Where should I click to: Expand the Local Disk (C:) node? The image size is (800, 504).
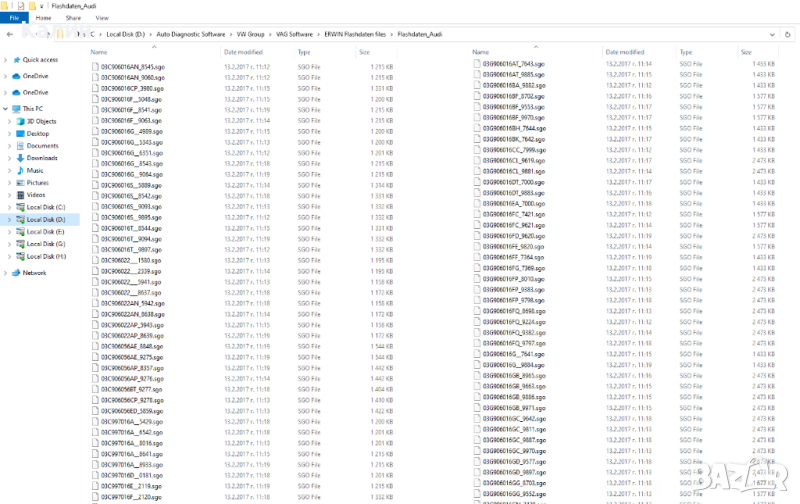(x=10, y=207)
